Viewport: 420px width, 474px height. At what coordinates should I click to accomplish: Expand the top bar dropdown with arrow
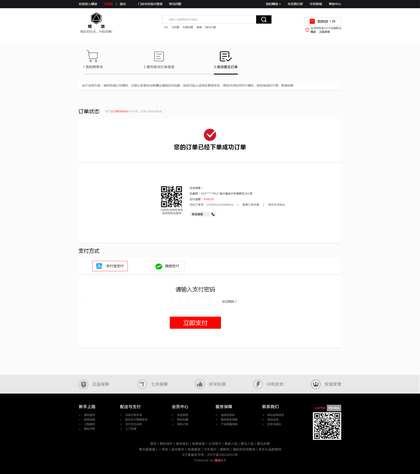click(x=273, y=4)
